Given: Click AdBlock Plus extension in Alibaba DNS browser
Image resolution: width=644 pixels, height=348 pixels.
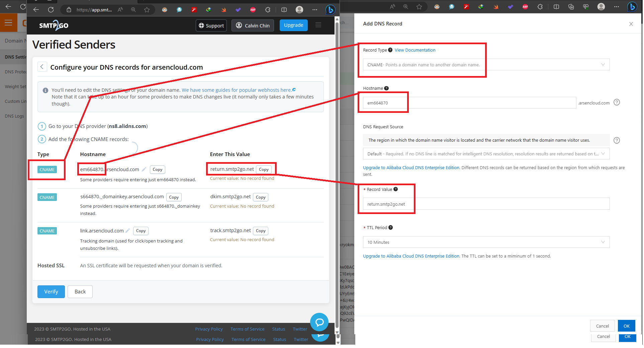Looking at the screenshot, I should coord(525,6).
